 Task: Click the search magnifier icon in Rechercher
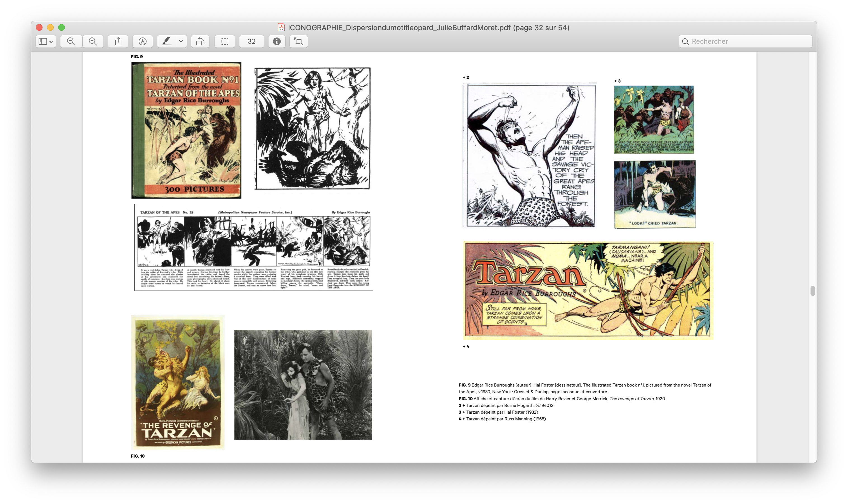(x=685, y=41)
